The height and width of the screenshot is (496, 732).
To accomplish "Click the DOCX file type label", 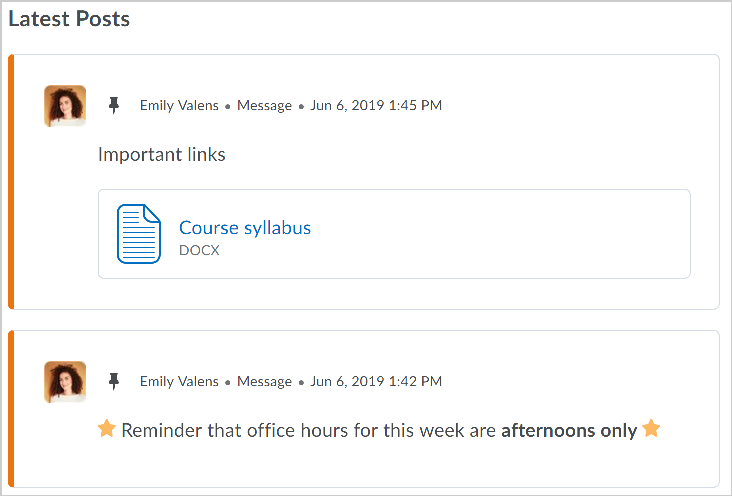I will tap(199, 250).
